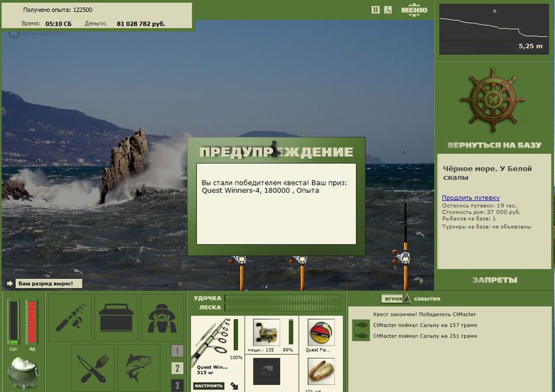Click Стоимость дня: 37 000 руб. line
Image resolution: width=555 pixels, height=392 pixels.
[481, 212]
